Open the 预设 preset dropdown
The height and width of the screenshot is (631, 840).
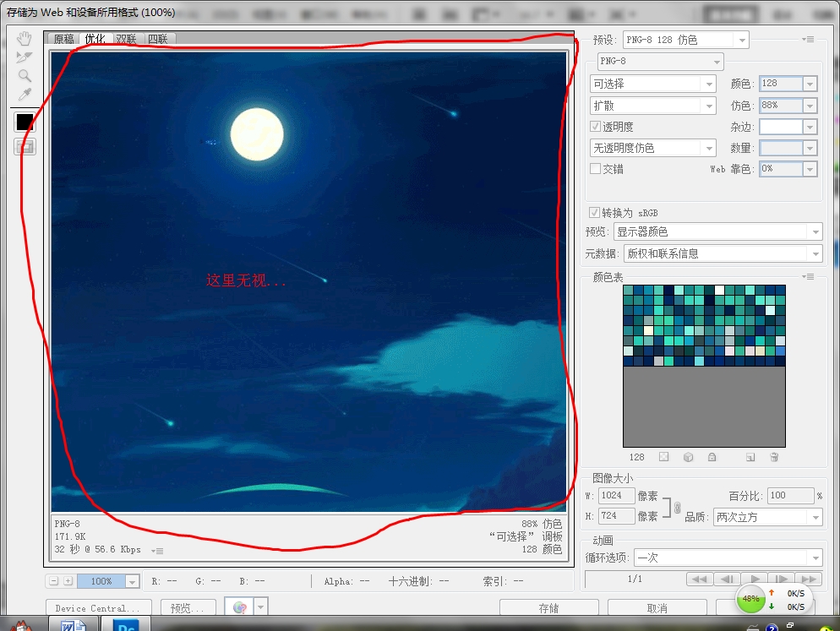685,40
